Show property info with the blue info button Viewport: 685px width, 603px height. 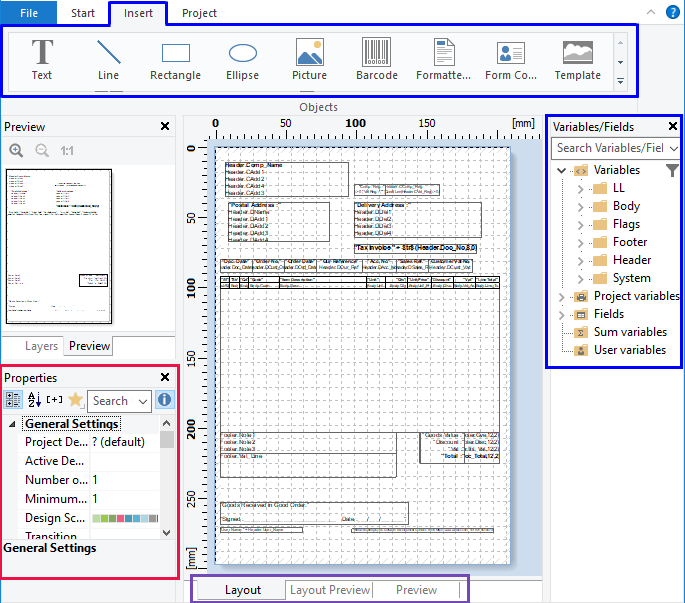click(x=165, y=400)
